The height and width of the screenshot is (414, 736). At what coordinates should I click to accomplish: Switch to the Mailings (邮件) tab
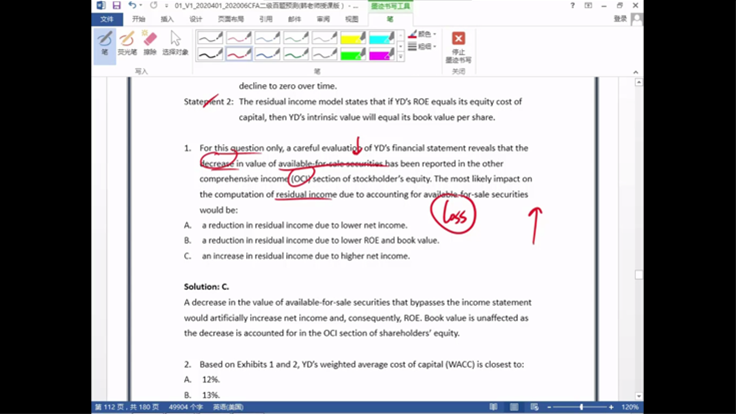(294, 19)
